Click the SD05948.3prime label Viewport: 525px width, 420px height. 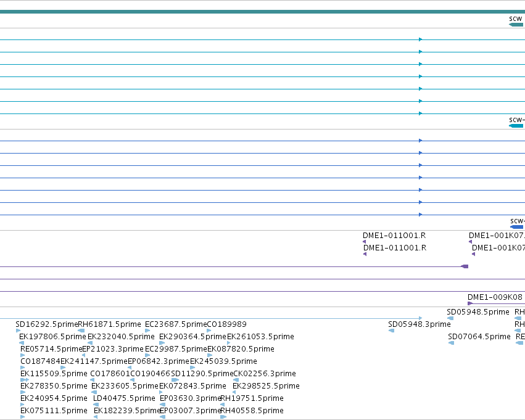[x=419, y=324]
